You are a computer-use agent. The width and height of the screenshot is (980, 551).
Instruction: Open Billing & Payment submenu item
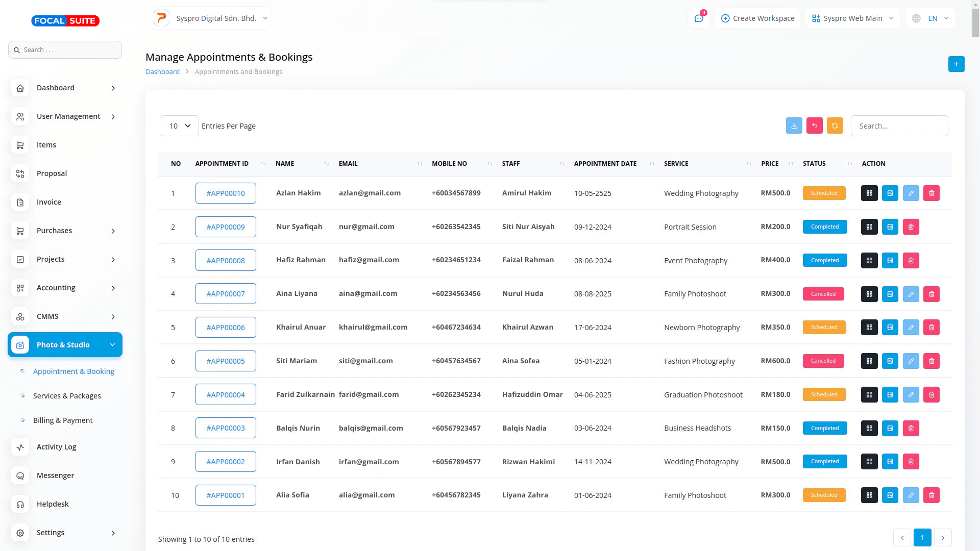click(x=63, y=420)
